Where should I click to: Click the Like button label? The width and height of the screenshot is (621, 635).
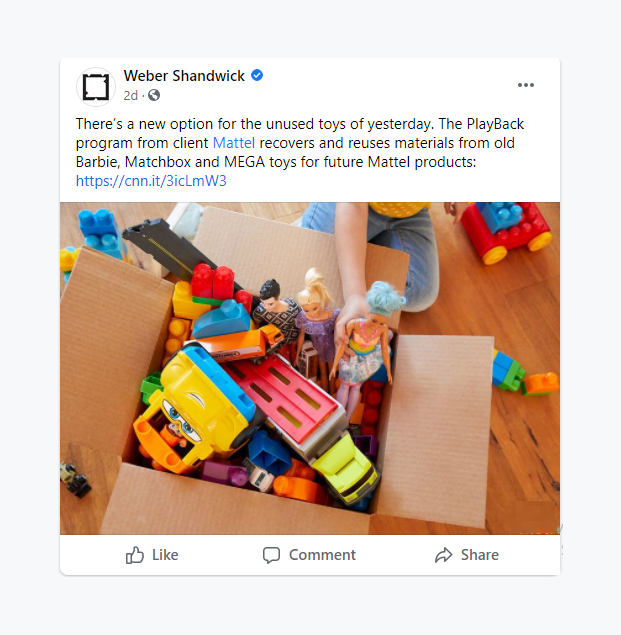165,555
